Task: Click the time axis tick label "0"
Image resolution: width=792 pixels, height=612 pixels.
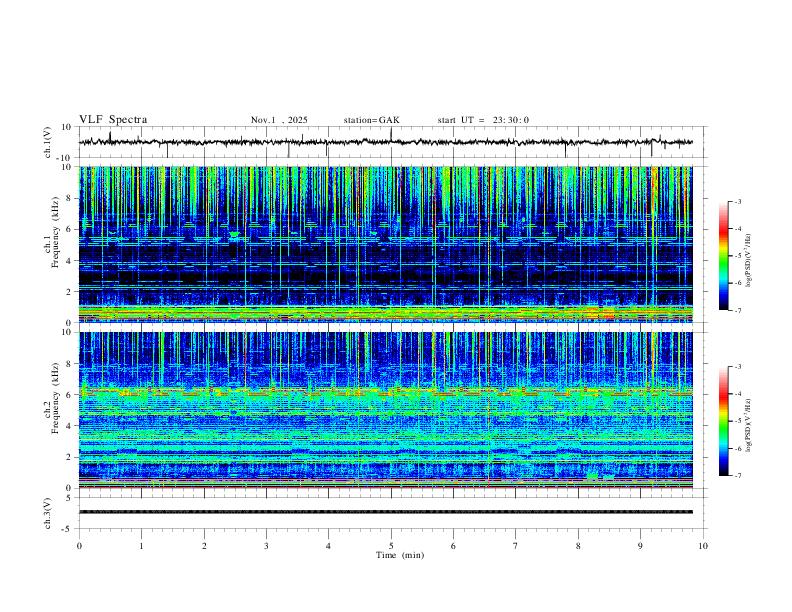Action: (x=79, y=546)
